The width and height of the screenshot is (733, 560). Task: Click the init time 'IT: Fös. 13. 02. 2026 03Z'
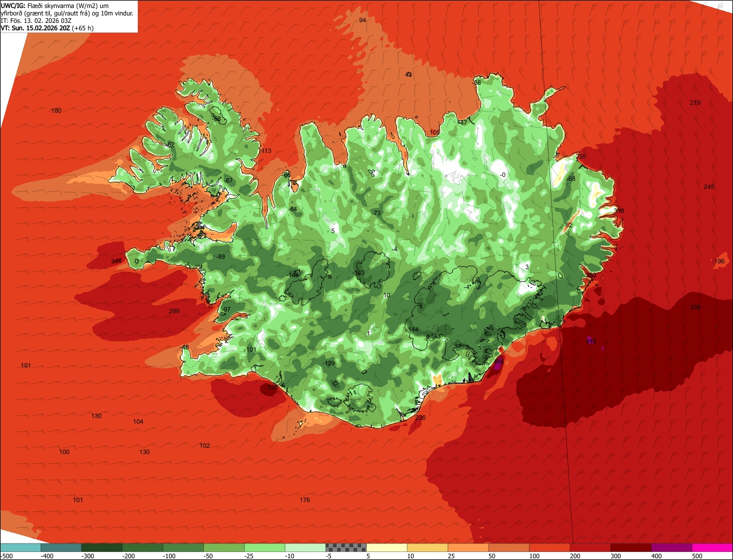36,20
